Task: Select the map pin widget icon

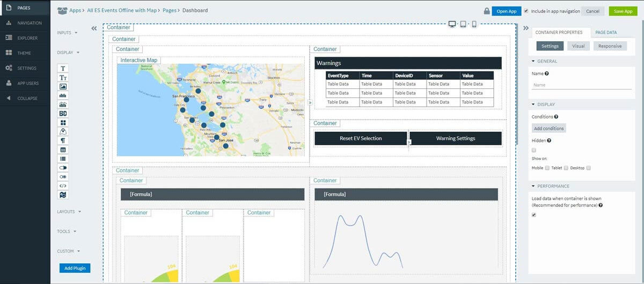Action: click(x=63, y=132)
